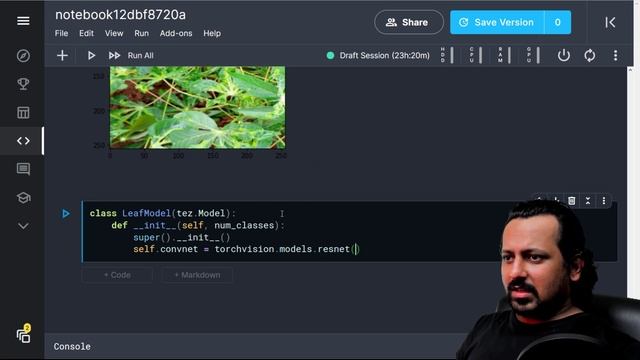640x360 pixels.
Task: Open the Edit menu
Action: pos(87,33)
